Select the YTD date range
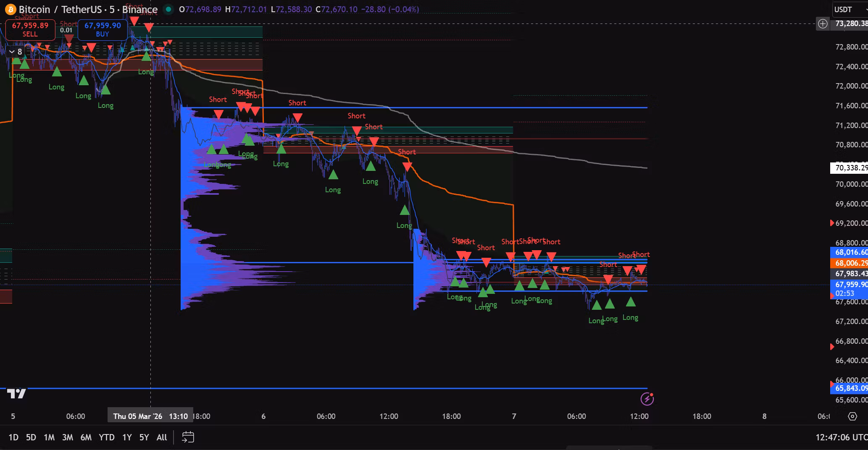This screenshot has width=868, height=450. [x=106, y=437]
